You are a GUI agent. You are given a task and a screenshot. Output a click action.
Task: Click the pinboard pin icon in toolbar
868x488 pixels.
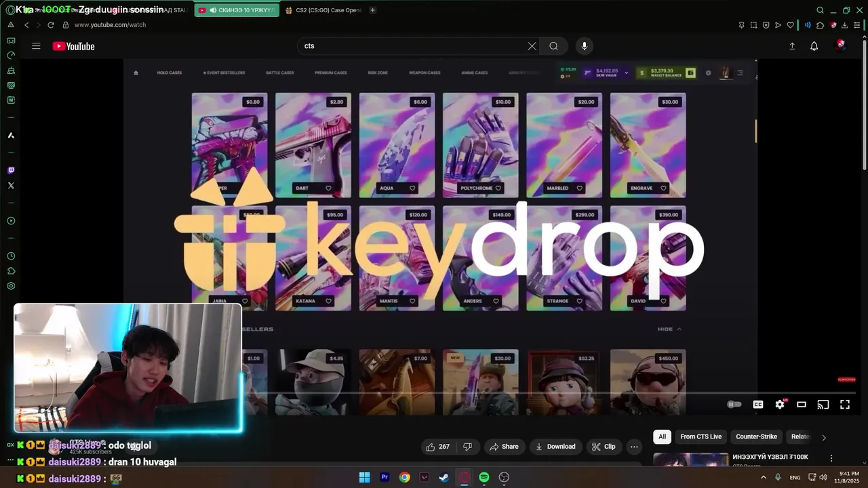741,25
